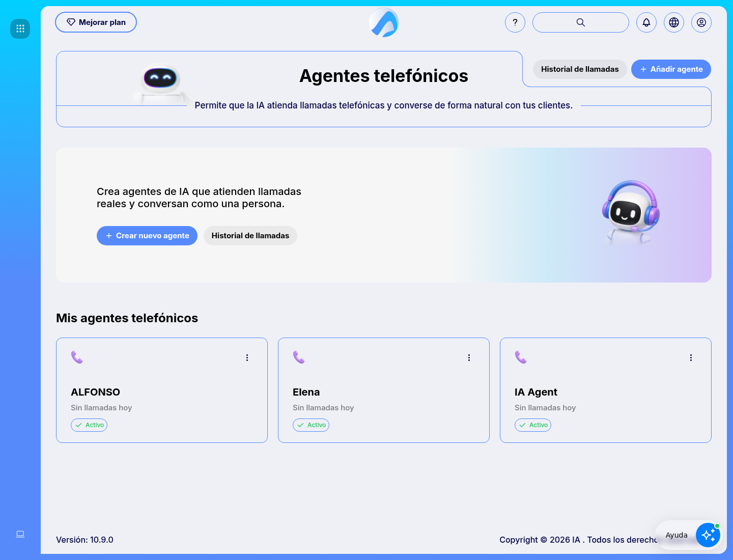Click the Añadir agente button
Image resolution: width=733 pixels, height=560 pixels.
pyautogui.click(x=671, y=69)
